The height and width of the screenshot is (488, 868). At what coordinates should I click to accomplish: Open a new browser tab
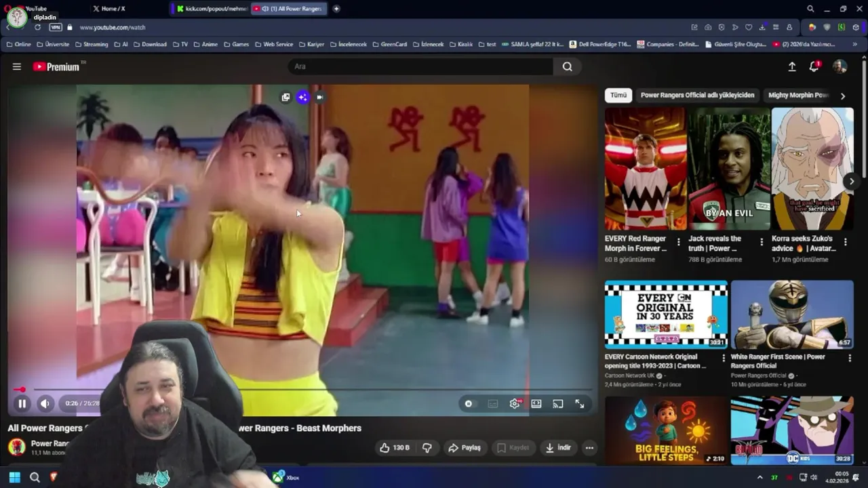tap(336, 9)
